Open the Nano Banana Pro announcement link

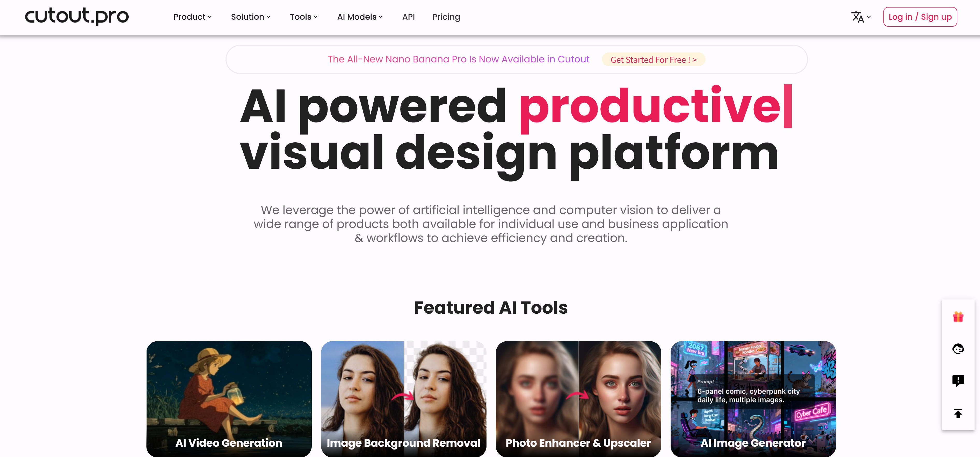[x=458, y=59]
